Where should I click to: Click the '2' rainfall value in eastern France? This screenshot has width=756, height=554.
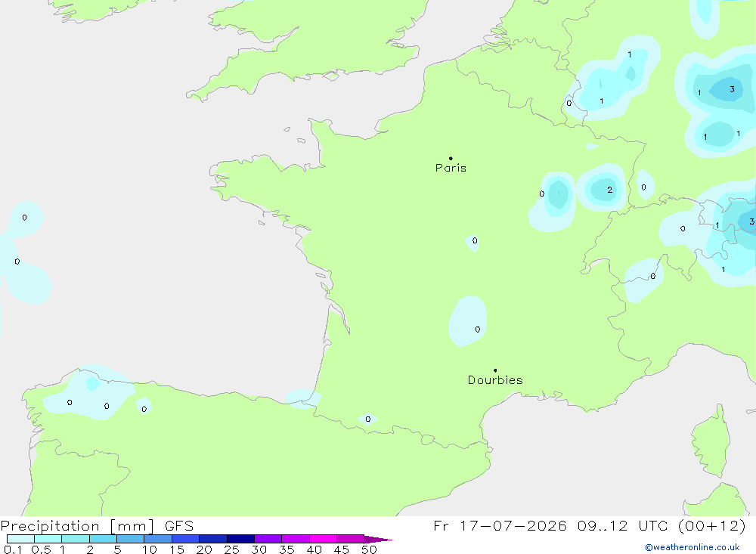click(x=610, y=190)
